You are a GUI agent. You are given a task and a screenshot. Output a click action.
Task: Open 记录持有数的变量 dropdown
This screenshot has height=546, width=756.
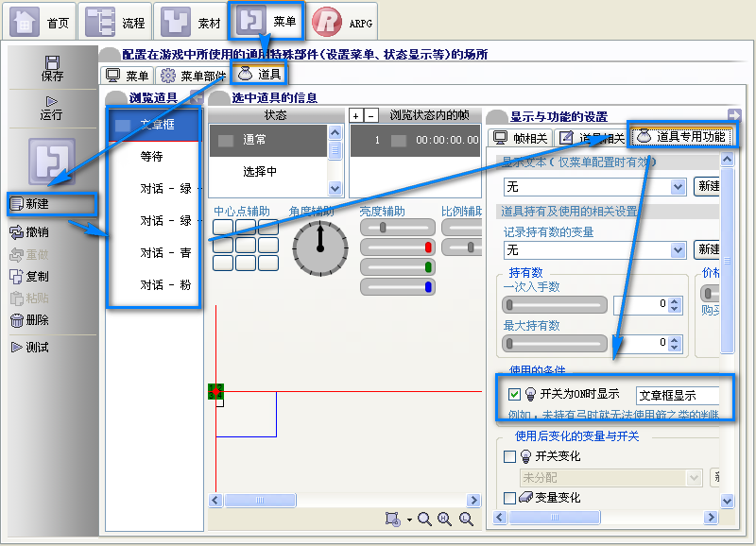[595, 250]
